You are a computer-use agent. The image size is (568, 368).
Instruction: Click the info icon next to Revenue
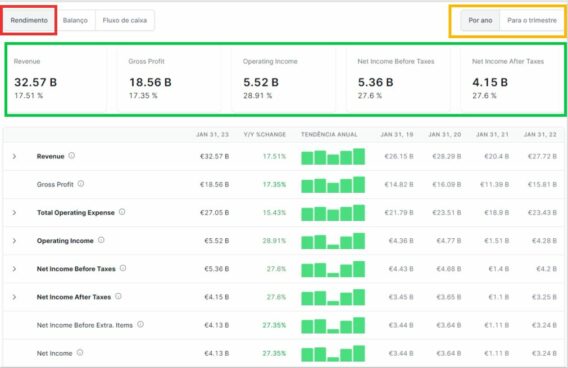point(72,156)
